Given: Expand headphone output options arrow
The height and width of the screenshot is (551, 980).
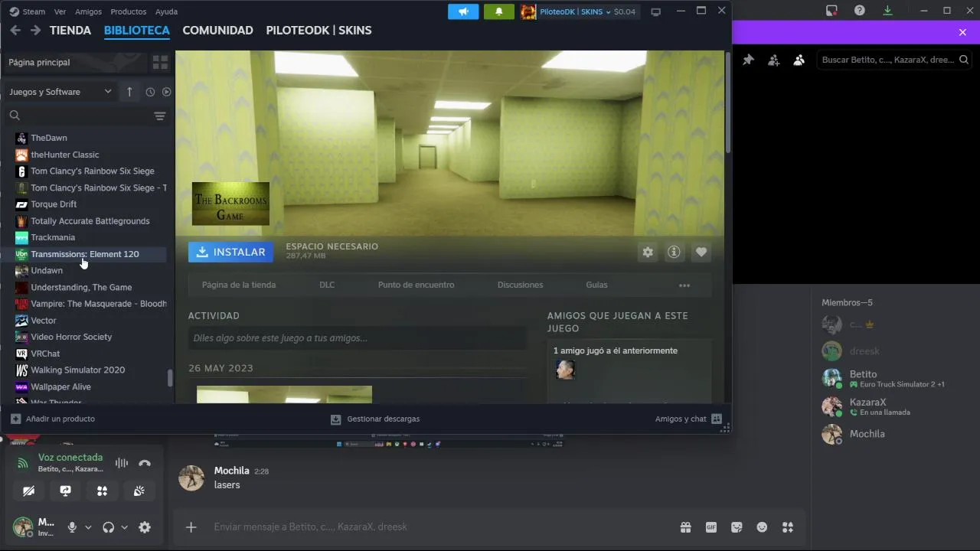Looking at the screenshot, I should click(124, 527).
